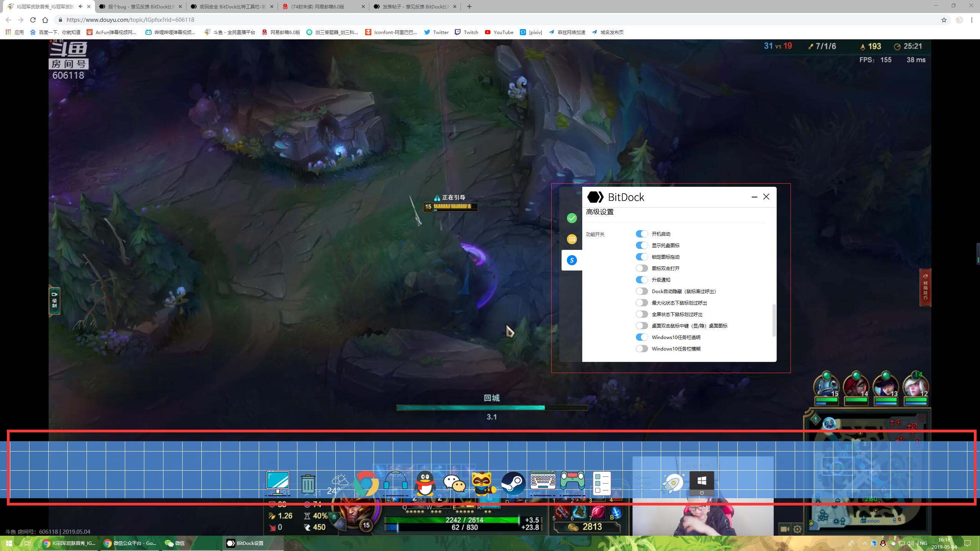Click the 录制 record button on the stream
980x551 pixels.
coord(54,300)
